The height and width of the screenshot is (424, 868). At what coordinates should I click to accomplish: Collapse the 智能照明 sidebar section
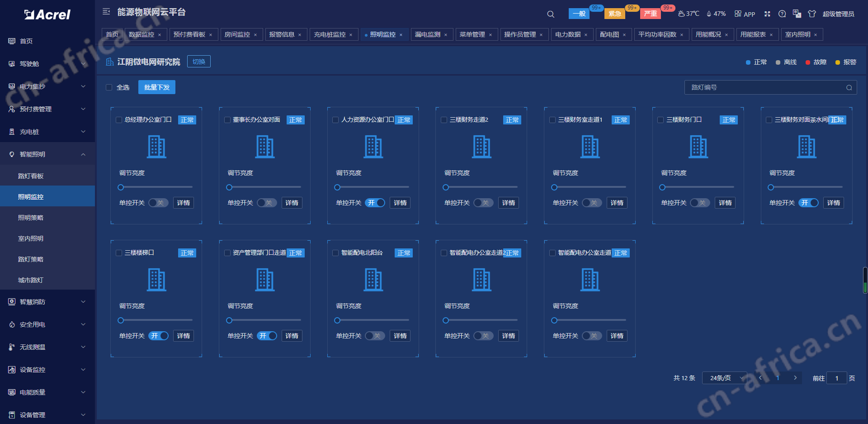pos(47,154)
